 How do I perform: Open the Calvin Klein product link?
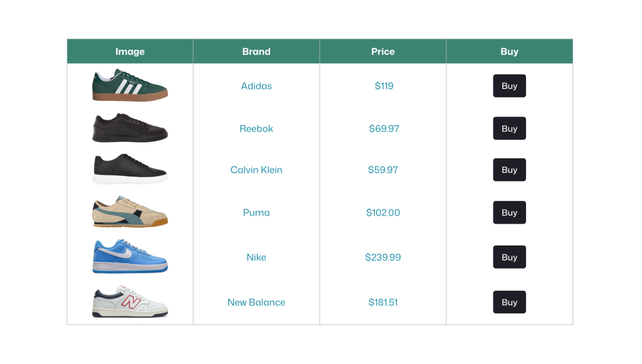(x=256, y=170)
